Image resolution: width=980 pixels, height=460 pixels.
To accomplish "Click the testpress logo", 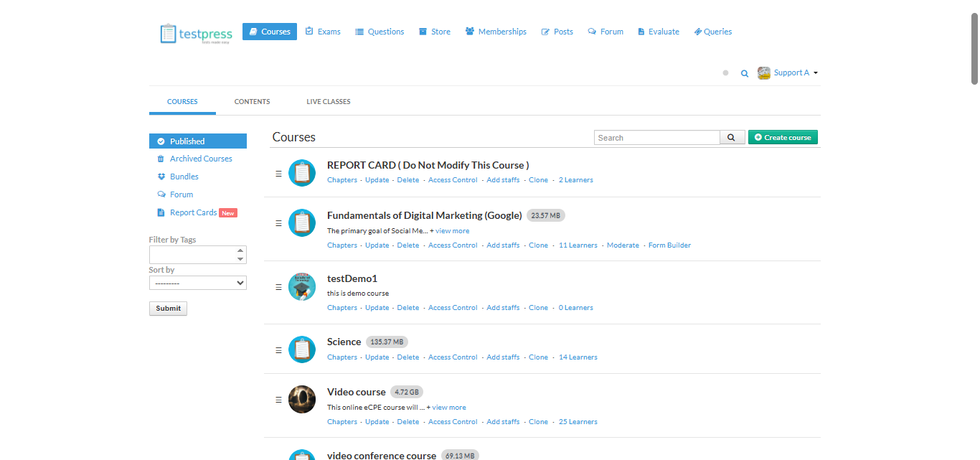I will click(x=196, y=34).
